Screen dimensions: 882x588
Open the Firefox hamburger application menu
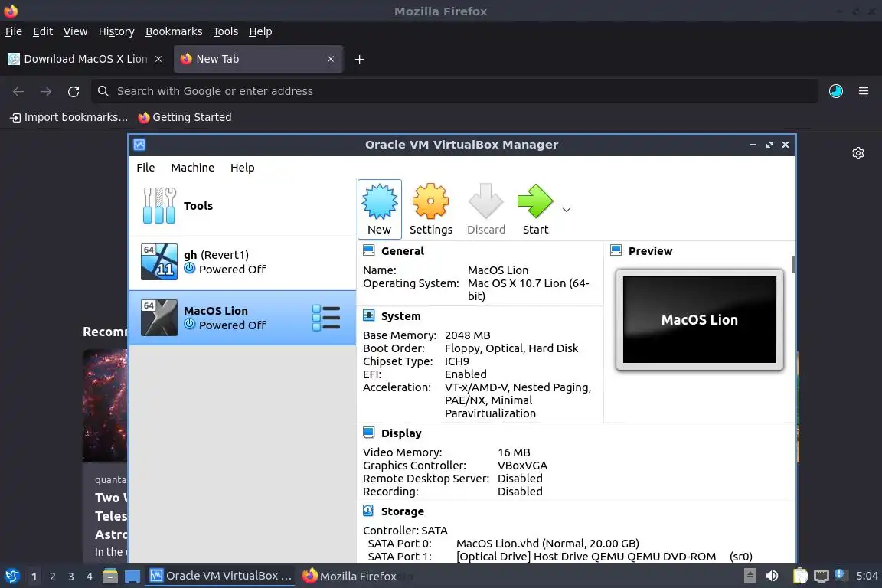[x=864, y=91]
